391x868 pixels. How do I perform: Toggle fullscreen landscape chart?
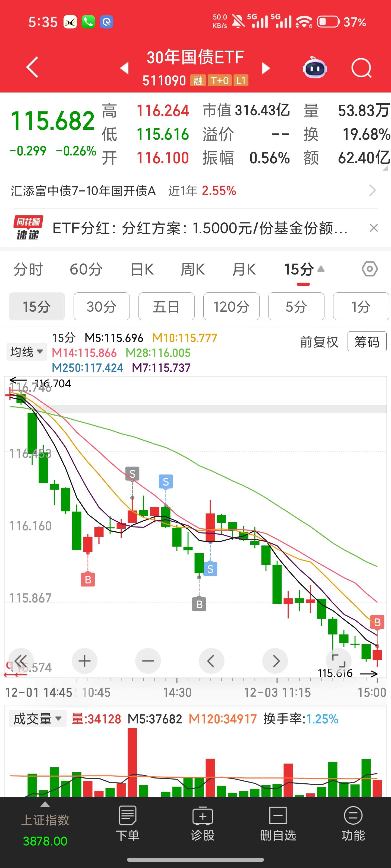pos(338,660)
